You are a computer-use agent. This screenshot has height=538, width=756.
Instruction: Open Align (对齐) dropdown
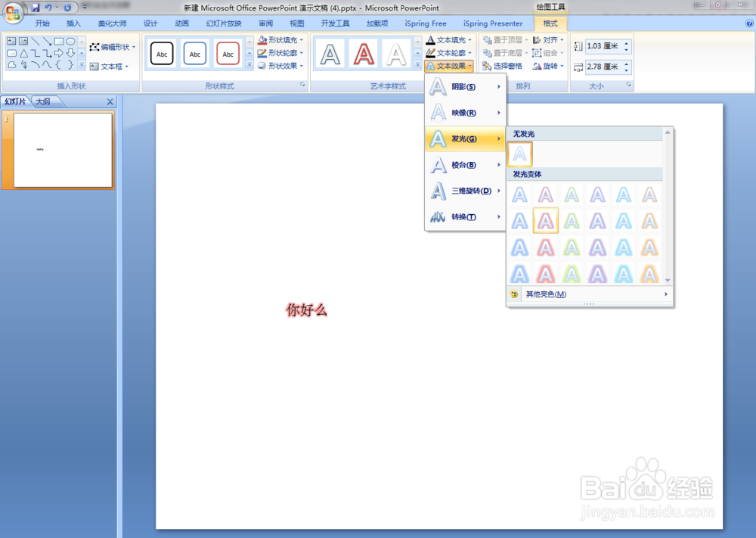coord(548,40)
